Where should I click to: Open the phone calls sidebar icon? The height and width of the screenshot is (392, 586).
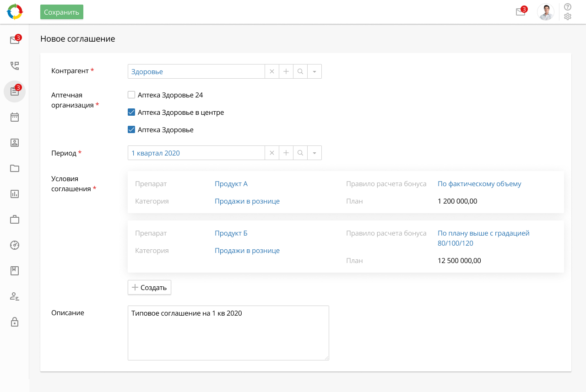(15, 66)
